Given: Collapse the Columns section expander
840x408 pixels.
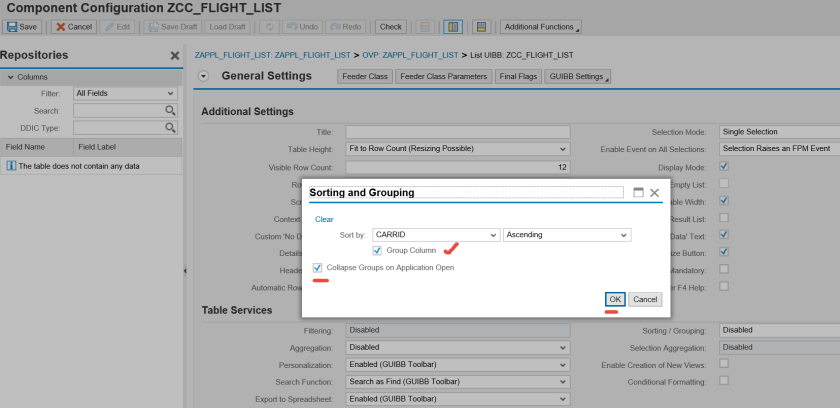Looking at the screenshot, I should coord(10,77).
